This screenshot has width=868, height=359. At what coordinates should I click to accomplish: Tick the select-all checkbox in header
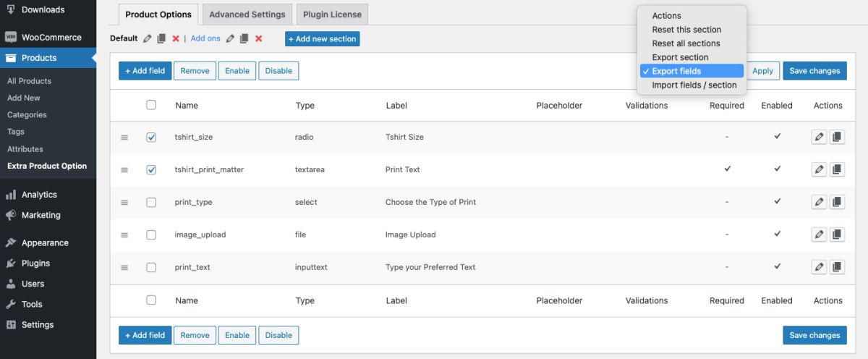(x=151, y=105)
